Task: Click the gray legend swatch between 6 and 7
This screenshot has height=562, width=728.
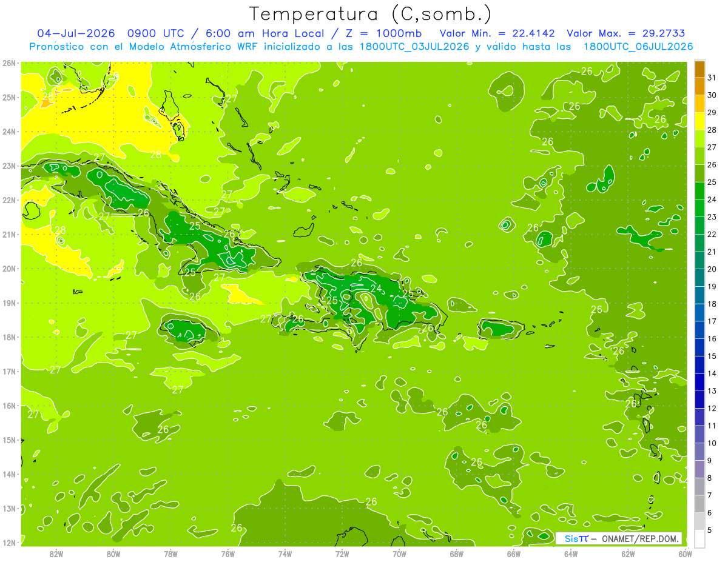Action: click(x=699, y=504)
